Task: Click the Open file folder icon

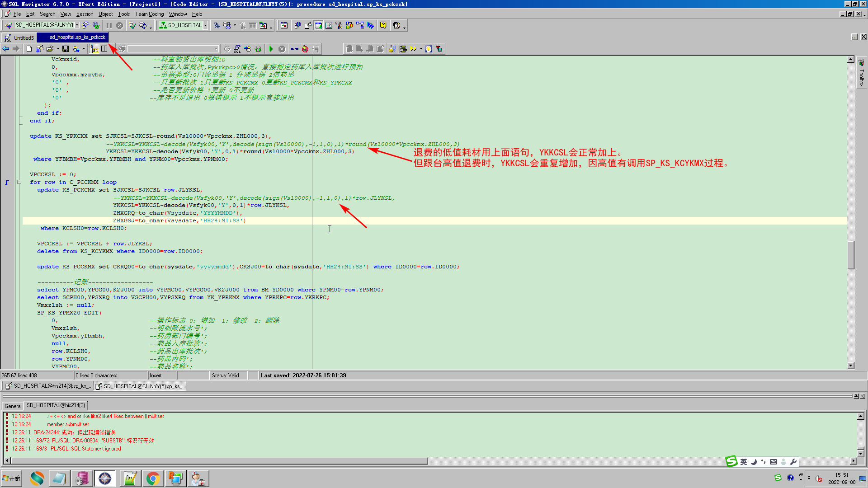Action: pyautogui.click(x=50, y=49)
